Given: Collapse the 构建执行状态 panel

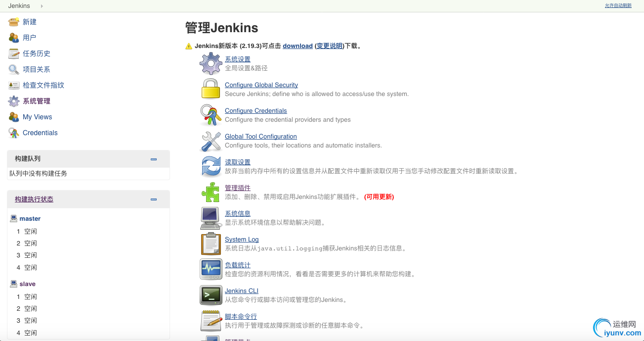Looking at the screenshot, I should pyautogui.click(x=154, y=199).
